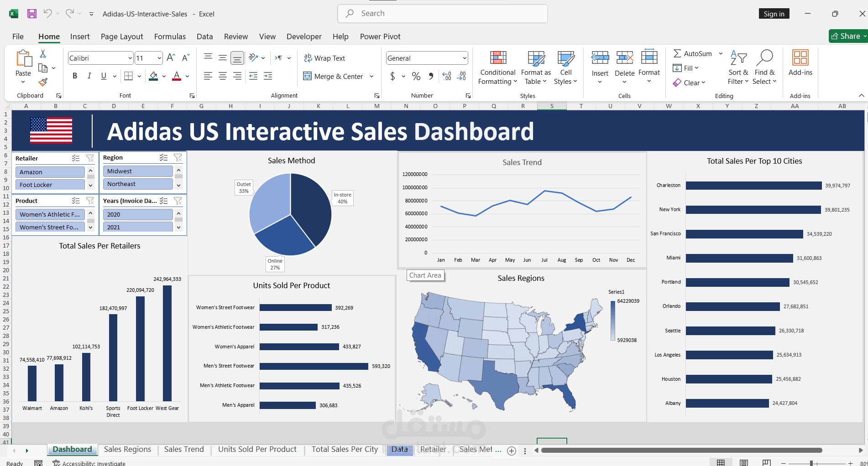Screen dimensions: 868x466
Task: Click Decrease Decimal icon
Action: point(461,76)
